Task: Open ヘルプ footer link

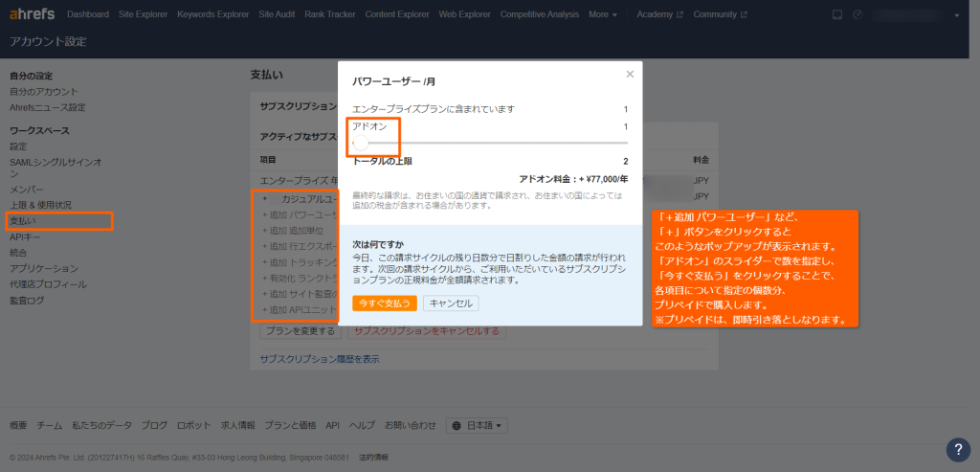Action: (x=362, y=426)
